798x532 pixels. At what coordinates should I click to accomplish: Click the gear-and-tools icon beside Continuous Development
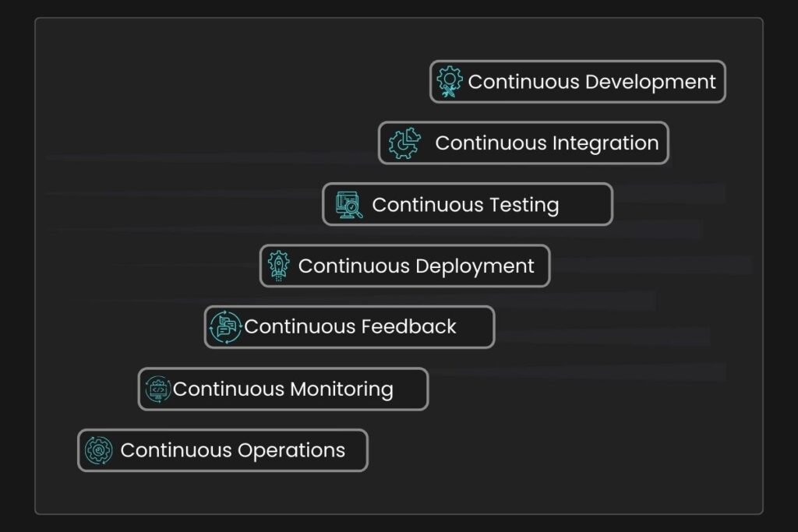coord(449,82)
